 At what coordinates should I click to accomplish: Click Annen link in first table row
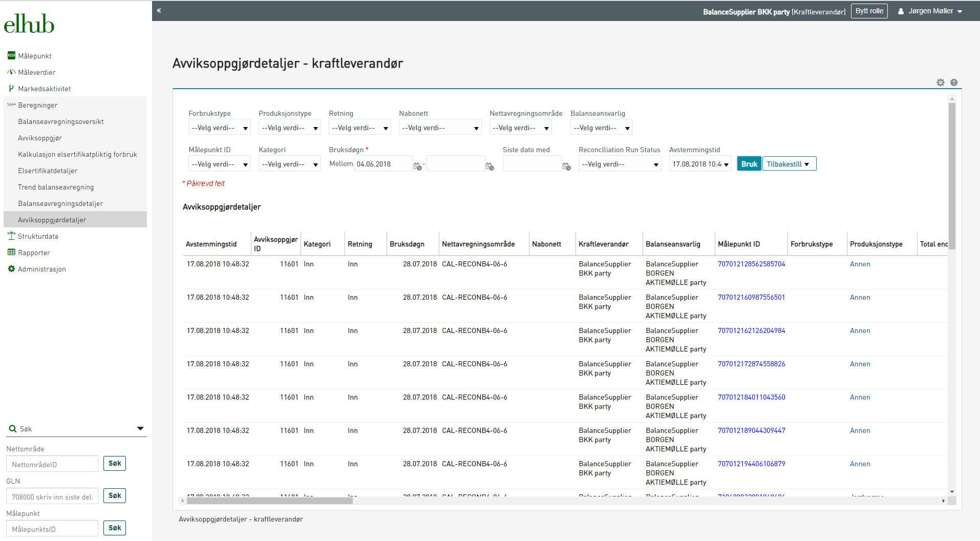[x=860, y=264]
